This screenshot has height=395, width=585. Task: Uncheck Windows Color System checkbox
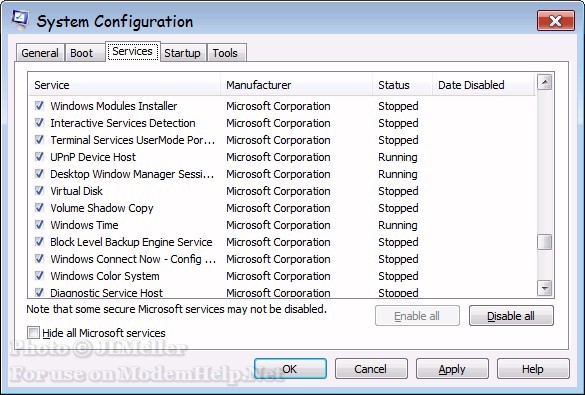click(x=39, y=276)
